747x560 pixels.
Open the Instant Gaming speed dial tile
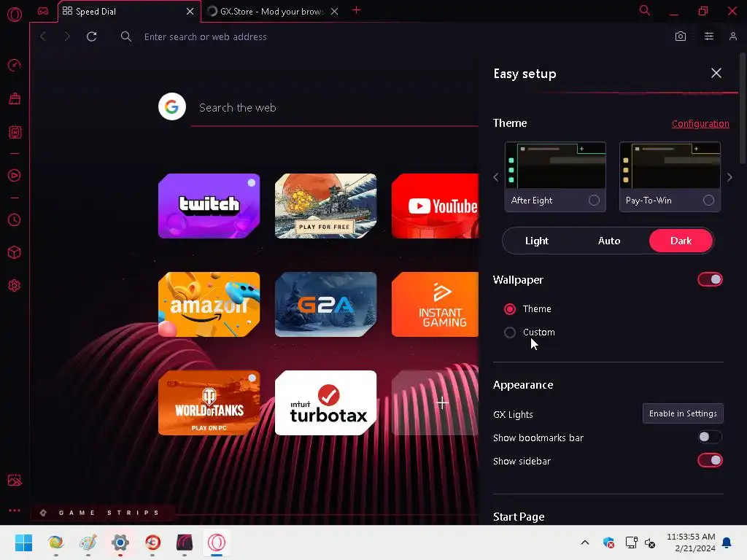pos(435,305)
